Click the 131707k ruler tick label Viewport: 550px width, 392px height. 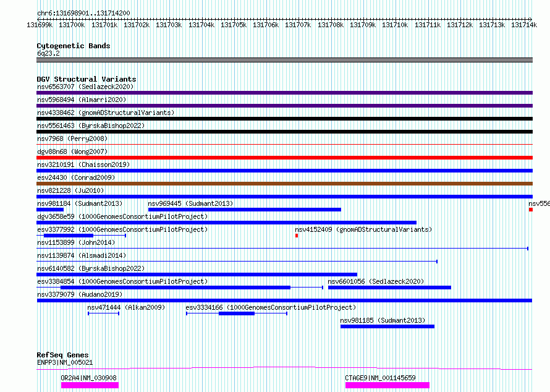(298, 25)
